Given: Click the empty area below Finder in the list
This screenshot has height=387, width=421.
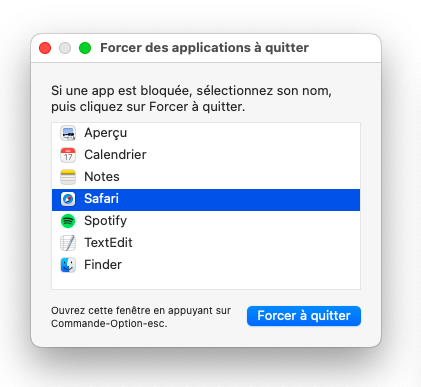Looking at the screenshot, I should point(206,282).
